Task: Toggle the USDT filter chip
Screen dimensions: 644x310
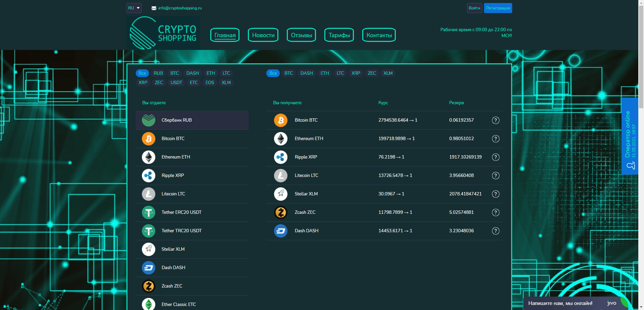Action: click(176, 82)
